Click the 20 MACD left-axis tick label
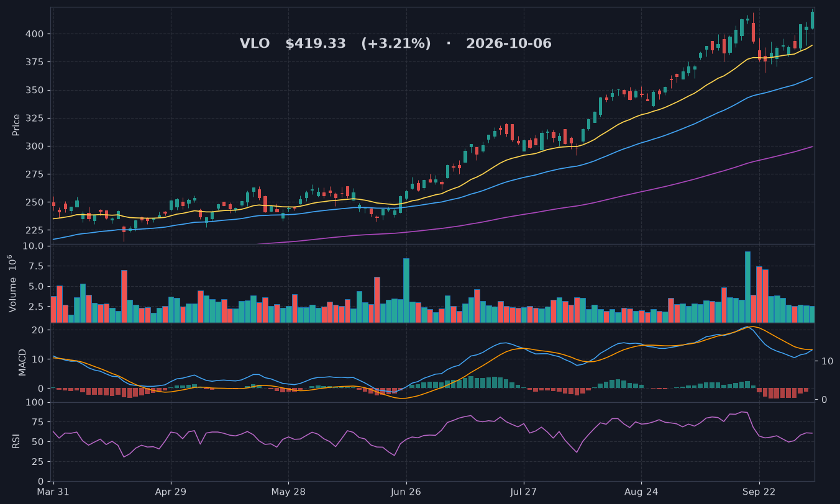 tap(38, 330)
